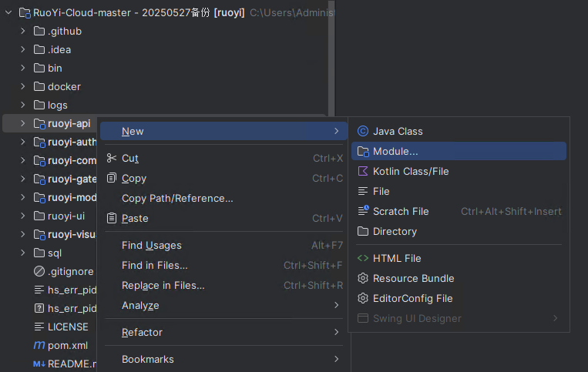Click the File lines icon in the New submenu
The height and width of the screenshot is (372, 588).
tap(363, 192)
